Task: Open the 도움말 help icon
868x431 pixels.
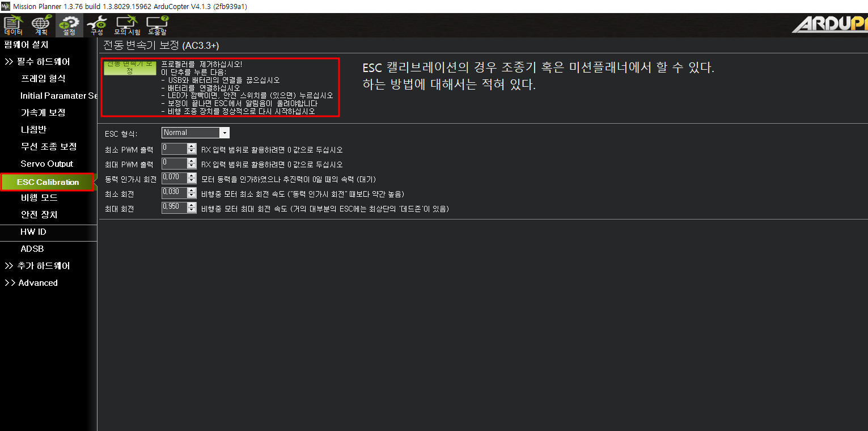Action: click(x=157, y=26)
